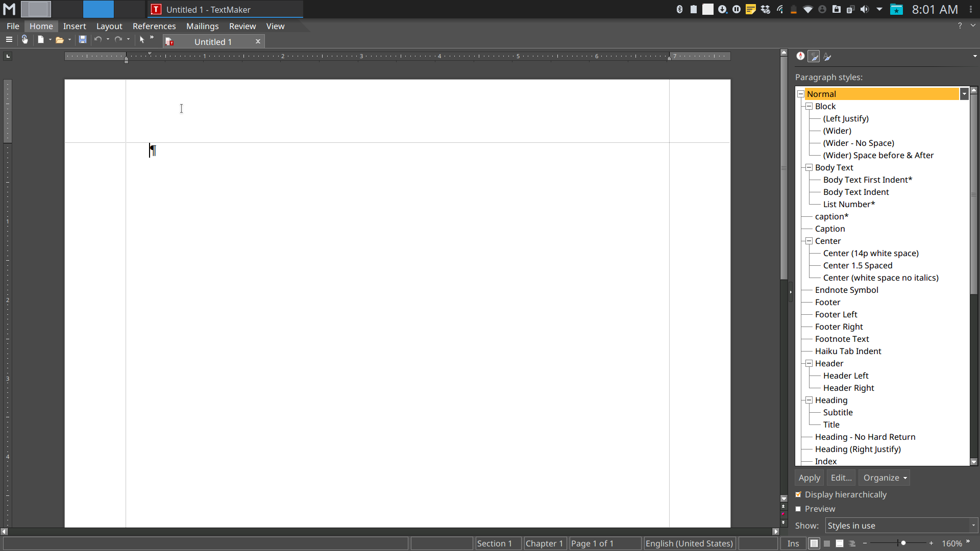This screenshot has height=551, width=980.
Task: Click the touch mode hand icon
Action: point(24,39)
